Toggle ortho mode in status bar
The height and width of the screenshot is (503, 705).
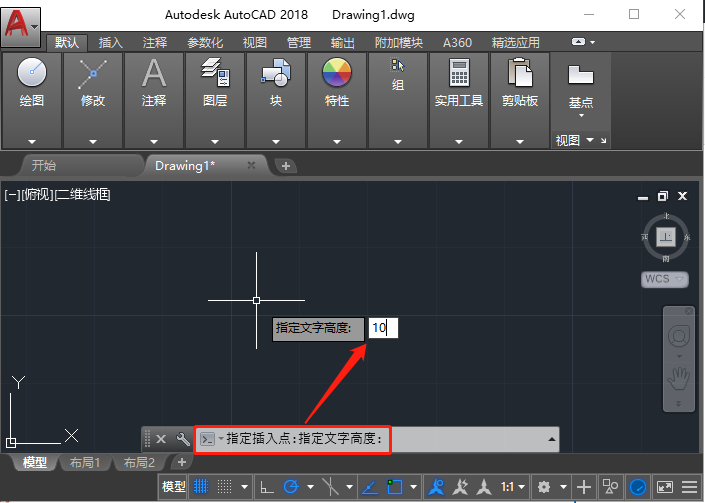click(x=266, y=487)
